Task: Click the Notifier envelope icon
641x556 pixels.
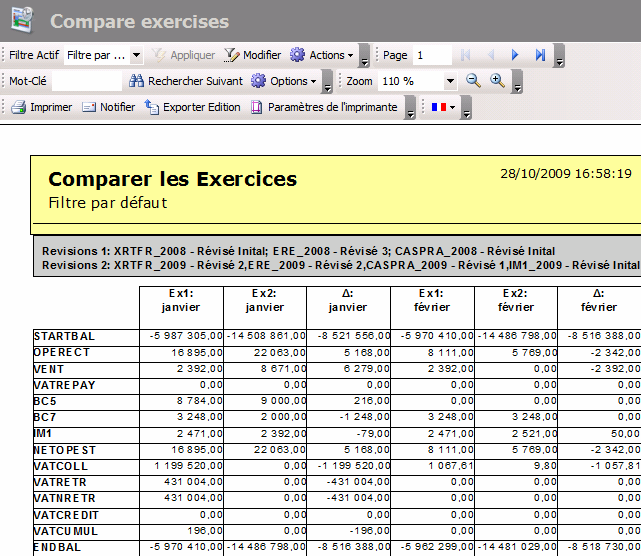Action: click(x=89, y=107)
